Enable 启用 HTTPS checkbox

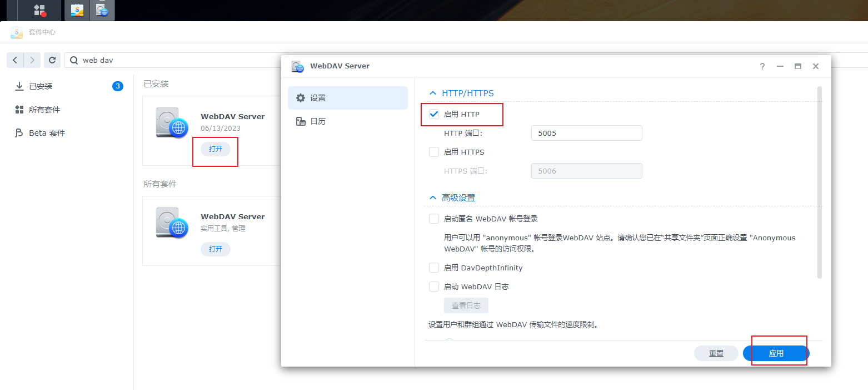pyautogui.click(x=434, y=152)
